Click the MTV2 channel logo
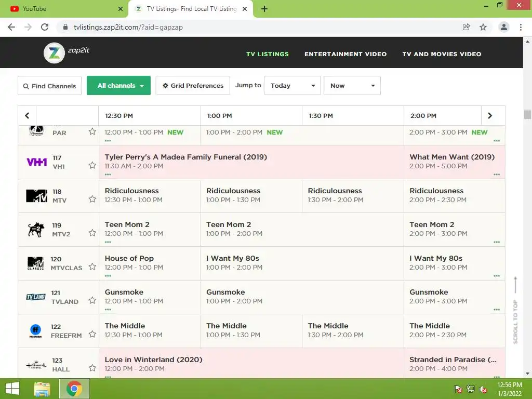532x399 pixels. point(36,230)
